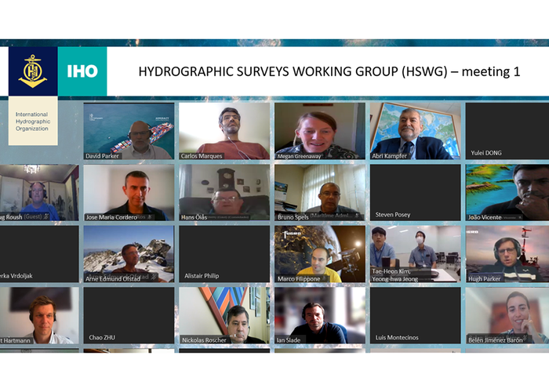The image size is (549, 392).
Task: Select Nickolas Roscher's video tile
Action: coord(224,316)
